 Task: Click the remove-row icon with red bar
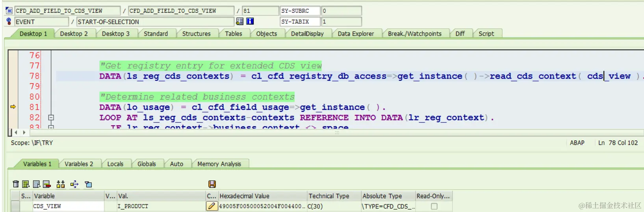tap(47, 184)
